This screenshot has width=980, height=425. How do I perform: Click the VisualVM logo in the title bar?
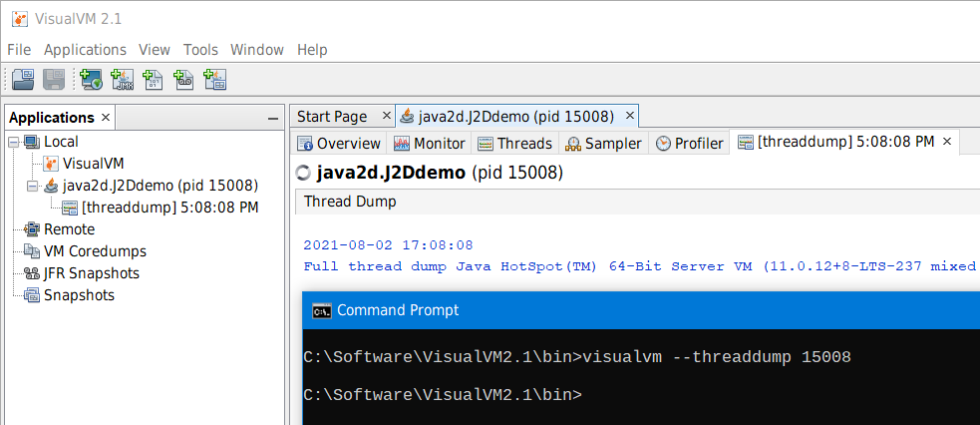[x=21, y=19]
